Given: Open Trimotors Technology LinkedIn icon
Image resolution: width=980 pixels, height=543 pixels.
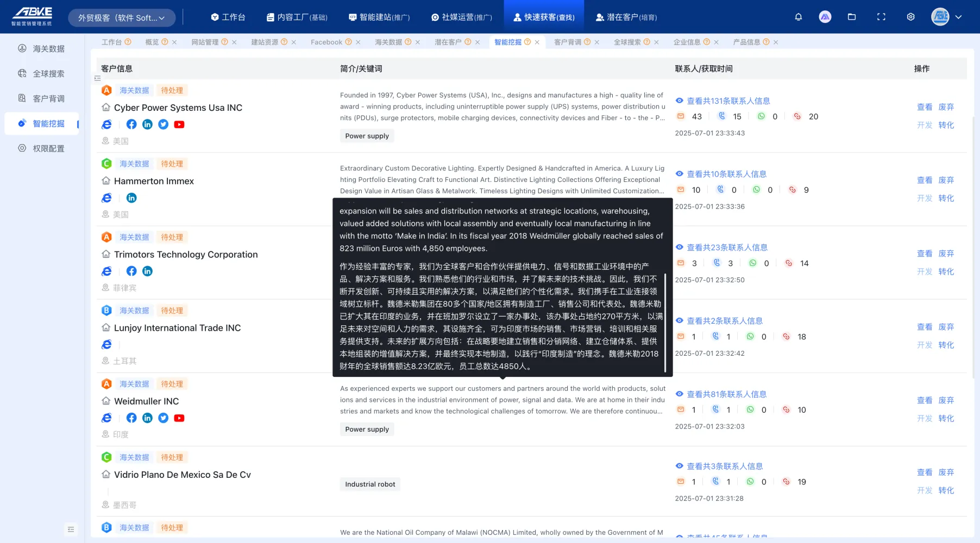Looking at the screenshot, I should pyautogui.click(x=147, y=271).
